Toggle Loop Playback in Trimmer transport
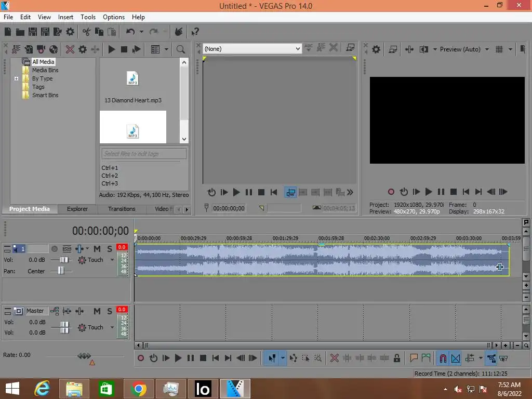The height and width of the screenshot is (399, 532). pos(211,192)
